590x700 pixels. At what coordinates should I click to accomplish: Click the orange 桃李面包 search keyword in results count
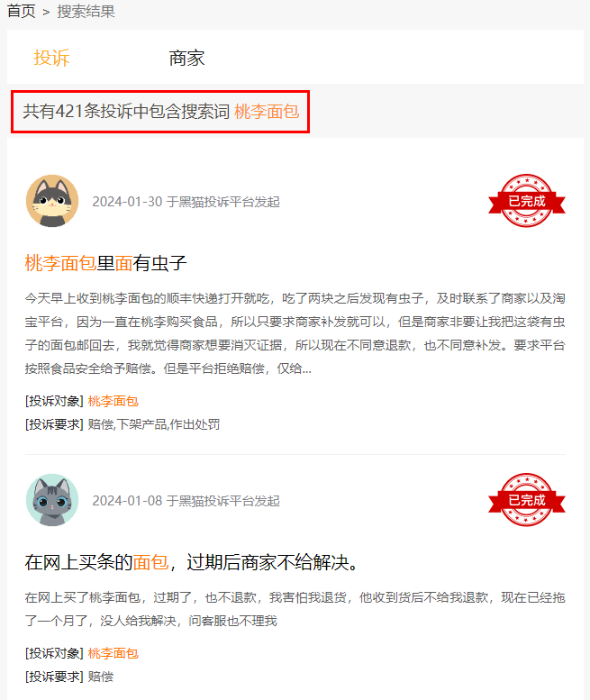[x=267, y=112]
